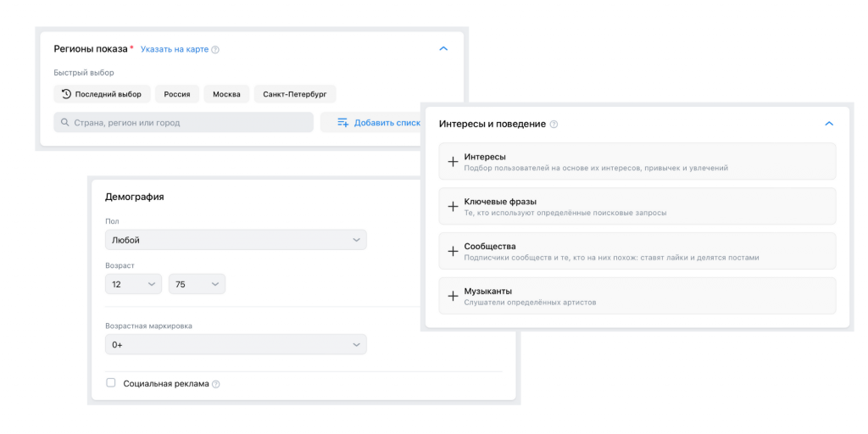
Task: Click the history clock icon in Последний выбор
Action: coord(66,94)
